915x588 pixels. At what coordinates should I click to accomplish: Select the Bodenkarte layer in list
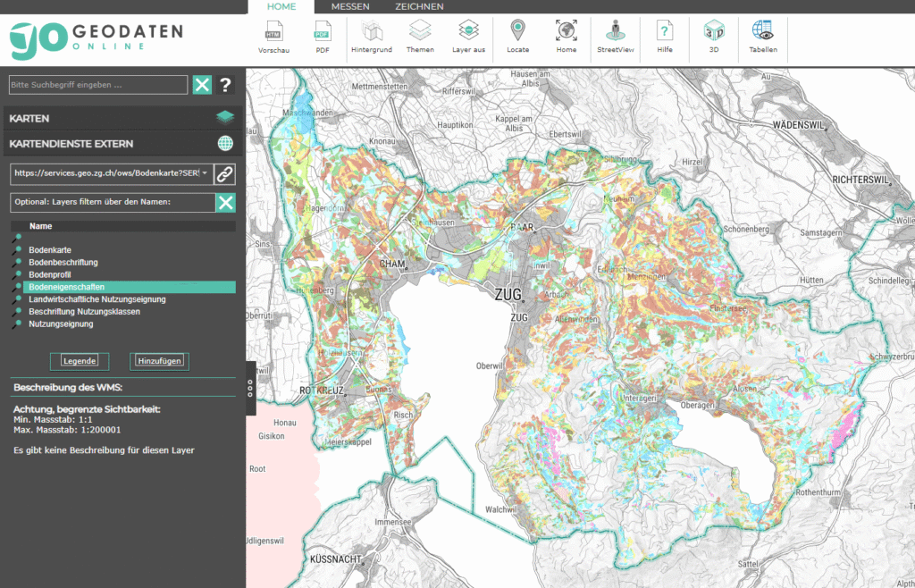pos(50,249)
